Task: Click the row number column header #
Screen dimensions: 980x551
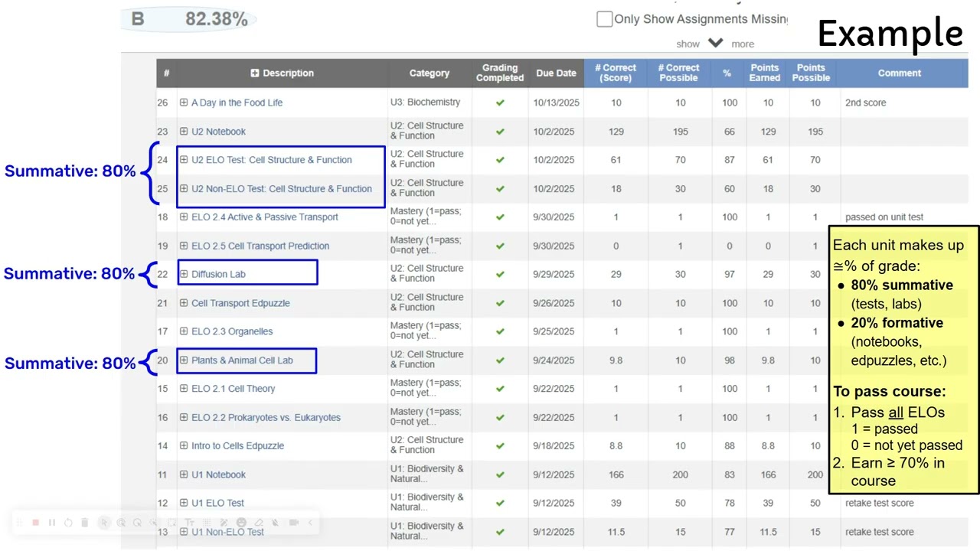Action: (166, 73)
